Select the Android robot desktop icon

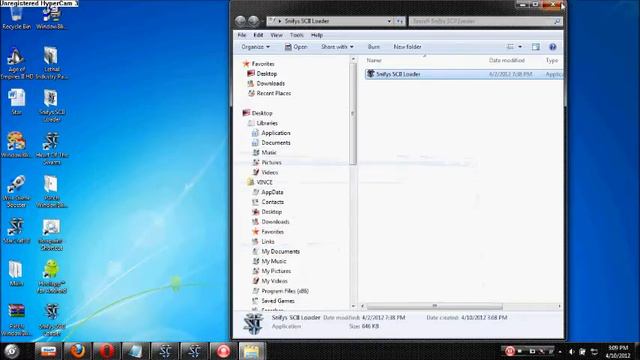(51, 277)
